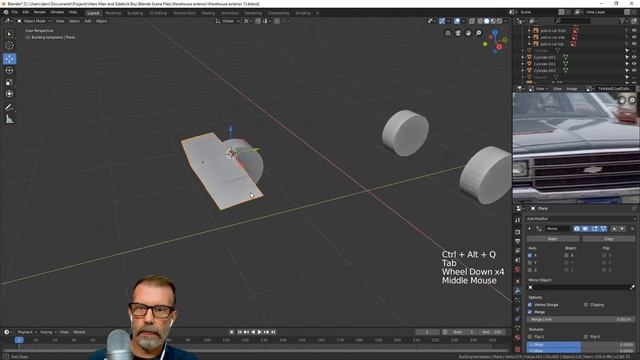This screenshot has height=360, width=640.
Task: Toggle viewport overlays button
Action: [x=457, y=21]
